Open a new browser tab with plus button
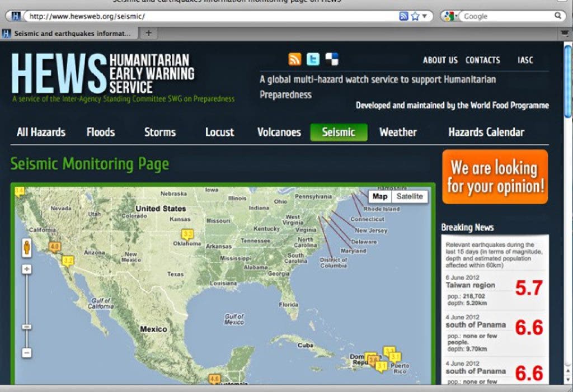 (148, 33)
